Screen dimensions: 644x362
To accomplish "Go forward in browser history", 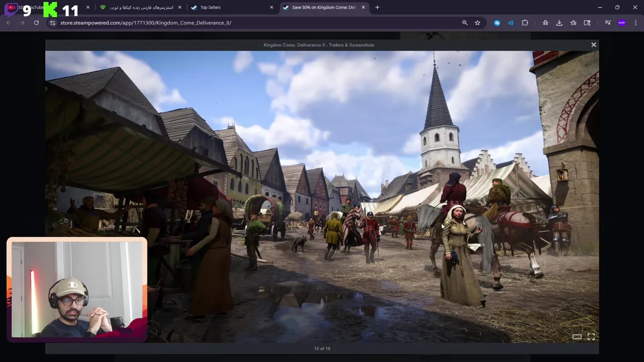I will tap(22, 23).
